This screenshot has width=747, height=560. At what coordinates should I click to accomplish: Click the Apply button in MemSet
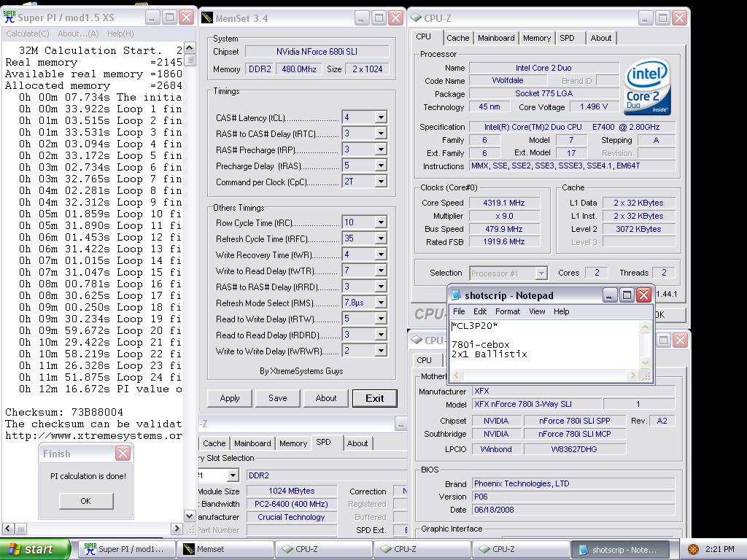coord(230,398)
